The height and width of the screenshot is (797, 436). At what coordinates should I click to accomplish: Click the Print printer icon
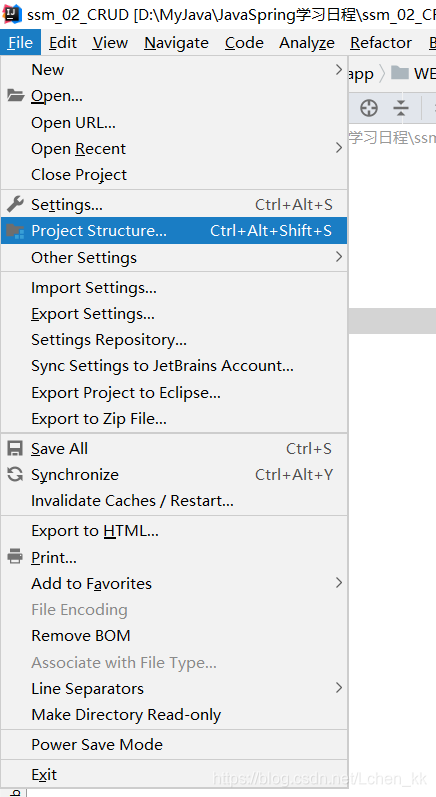15,557
